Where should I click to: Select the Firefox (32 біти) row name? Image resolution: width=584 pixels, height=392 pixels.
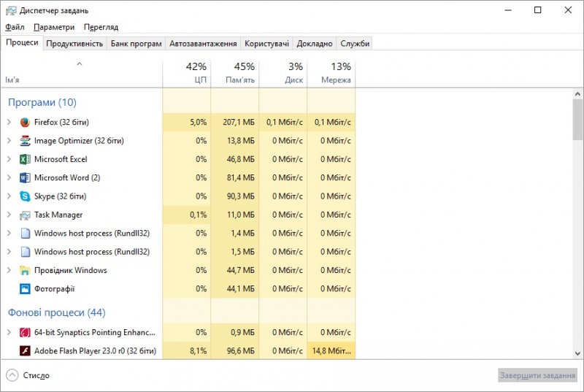[61, 122]
